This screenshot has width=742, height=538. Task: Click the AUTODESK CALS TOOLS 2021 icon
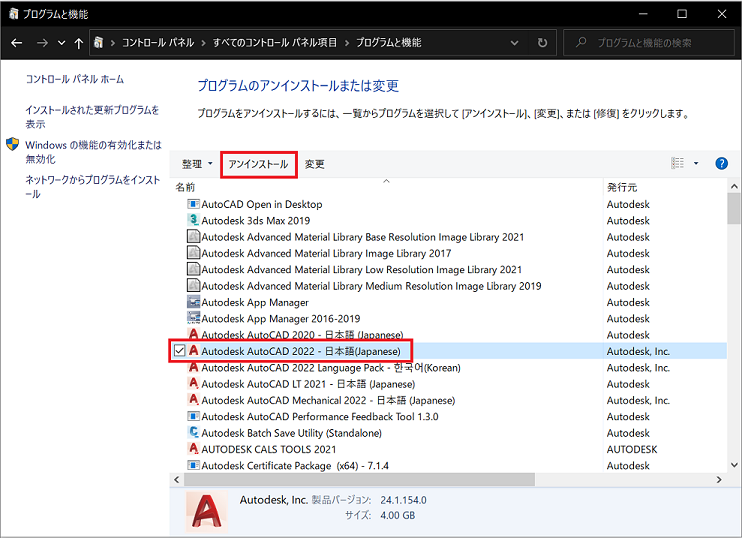coord(193,449)
